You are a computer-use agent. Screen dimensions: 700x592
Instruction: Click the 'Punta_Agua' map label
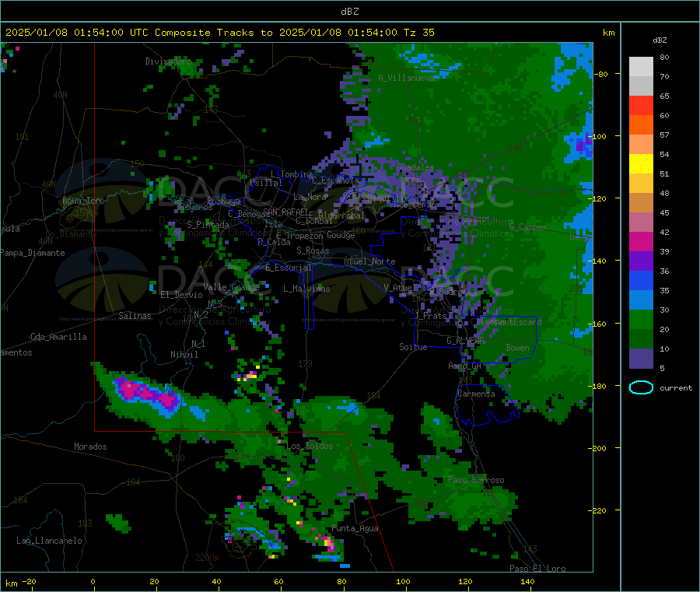pos(355,528)
